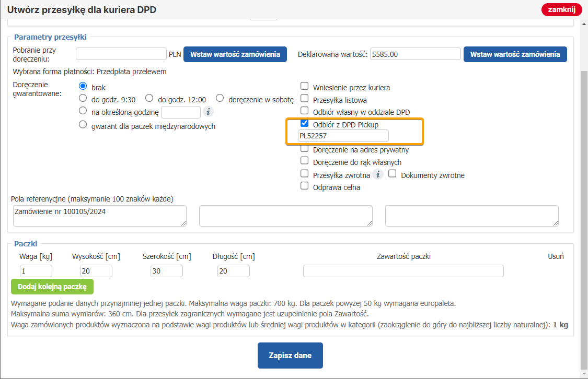Click info icon beside Przesyłka zwrotna

pyautogui.click(x=378, y=174)
